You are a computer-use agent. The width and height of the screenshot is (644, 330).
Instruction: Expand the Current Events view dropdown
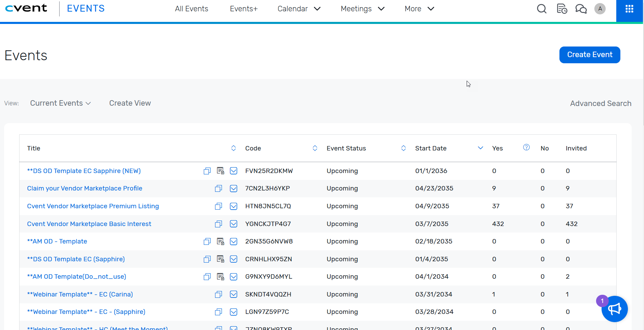click(60, 103)
